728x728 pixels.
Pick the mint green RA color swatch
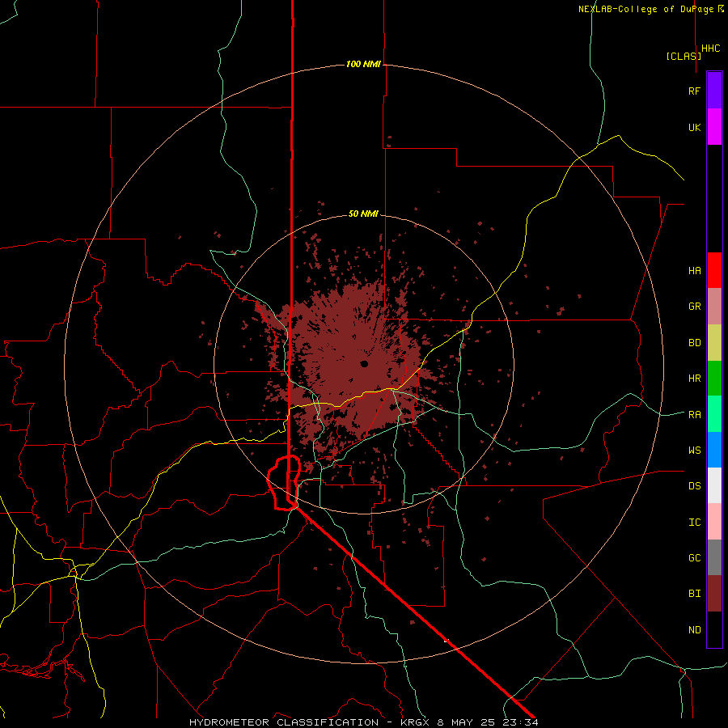714,414
